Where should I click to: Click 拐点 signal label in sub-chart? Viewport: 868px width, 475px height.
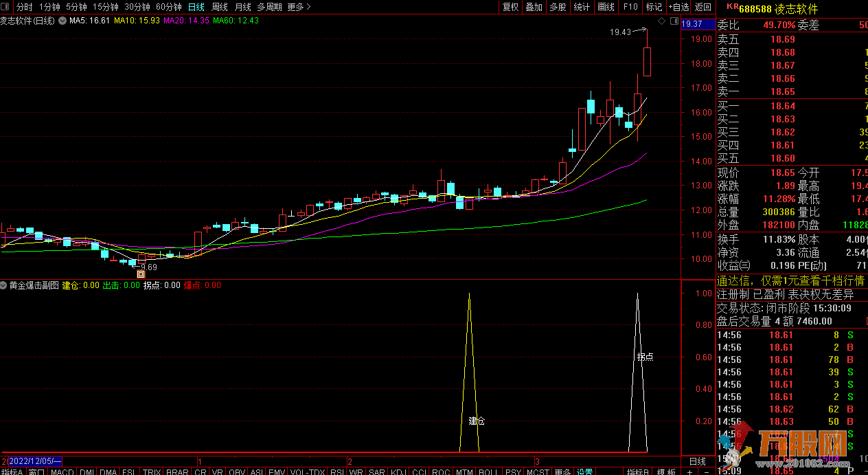click(645, 357)
